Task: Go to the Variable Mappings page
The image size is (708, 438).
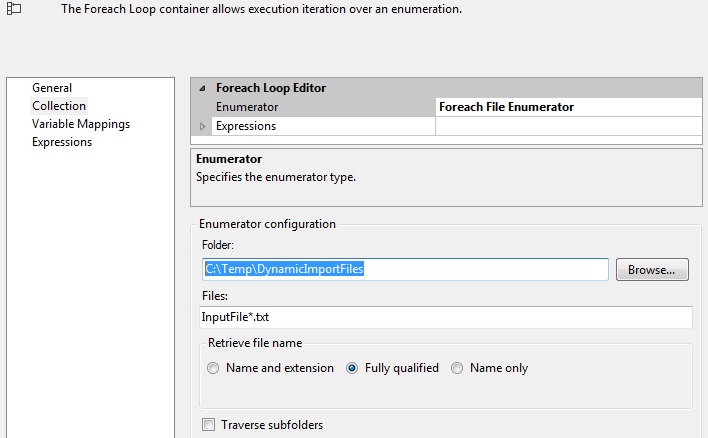Action: coord(81,124)
